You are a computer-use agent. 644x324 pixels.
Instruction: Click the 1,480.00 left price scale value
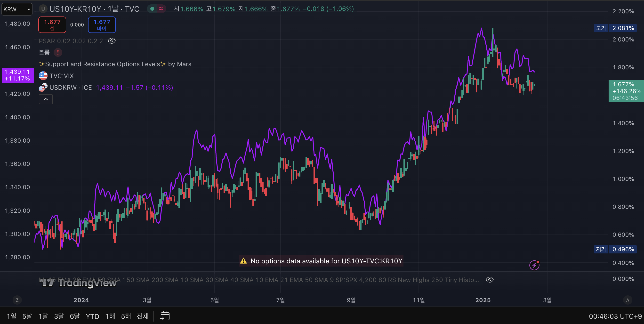pyautogui.click(x=17, y=24)
